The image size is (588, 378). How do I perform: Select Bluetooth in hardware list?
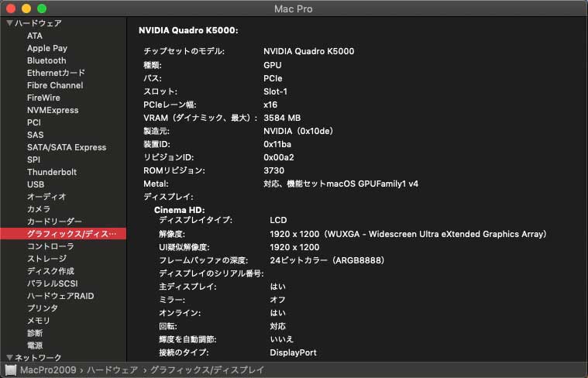[x=46, y=60]
